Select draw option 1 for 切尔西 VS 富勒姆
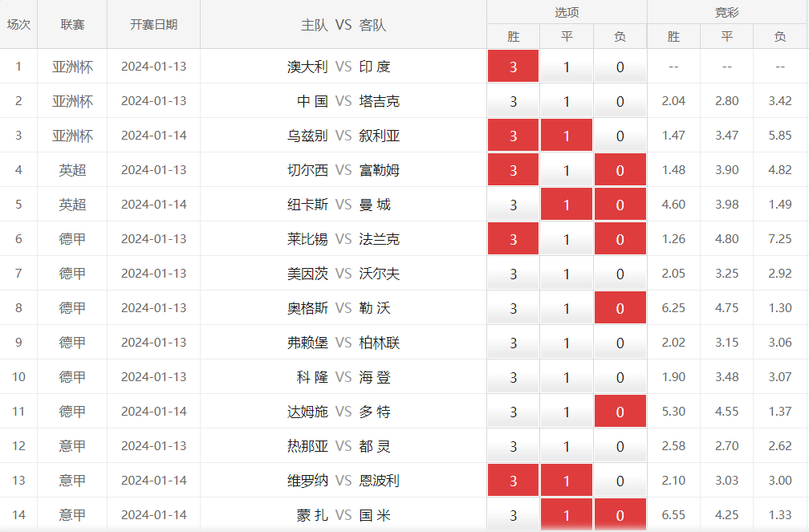This screenshot has width=809, height=532. point(567,170)
